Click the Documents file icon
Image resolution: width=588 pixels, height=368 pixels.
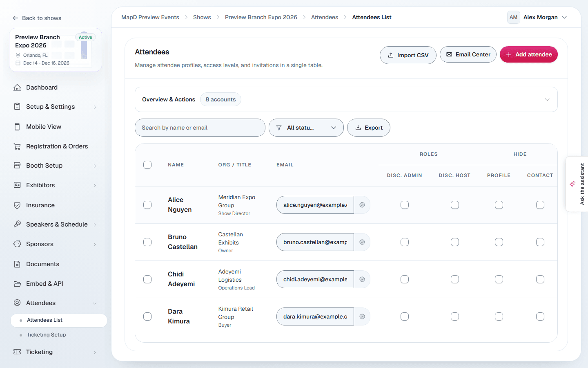[17, 264]
